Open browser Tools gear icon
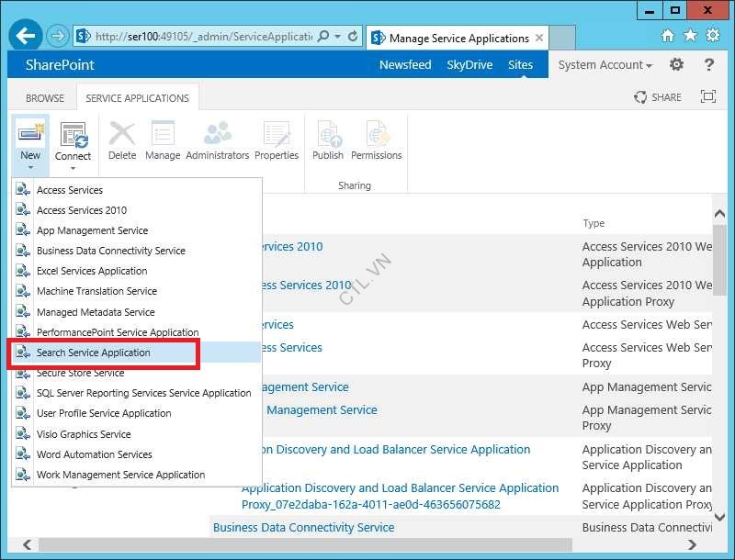The width and height of the screenshot is (735, 560). (x=713, y=36)
